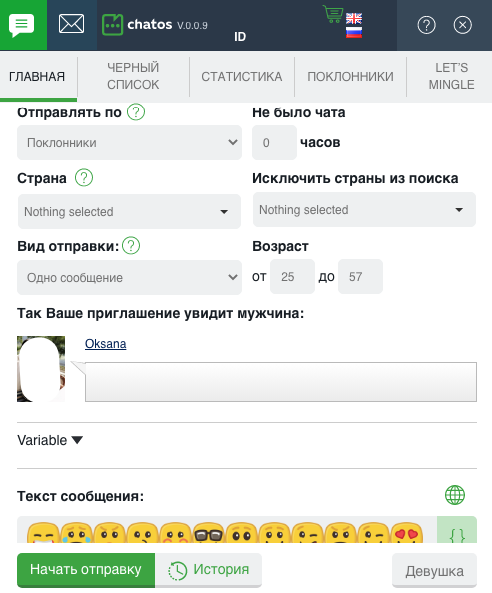Open the envelope mail icon
This screenshot has height=593, width=492.
[71, 24]
